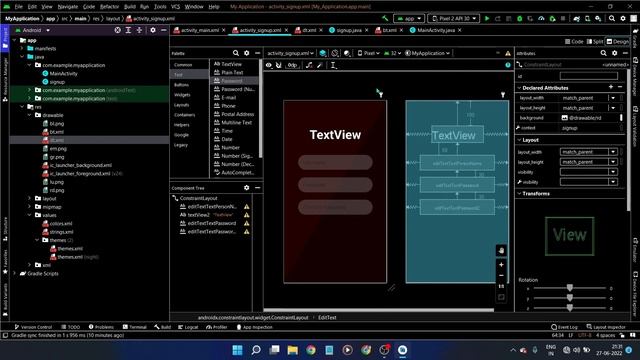Click the infer constraints magic wand
This screenshot has width=640, height=360.
320,65
